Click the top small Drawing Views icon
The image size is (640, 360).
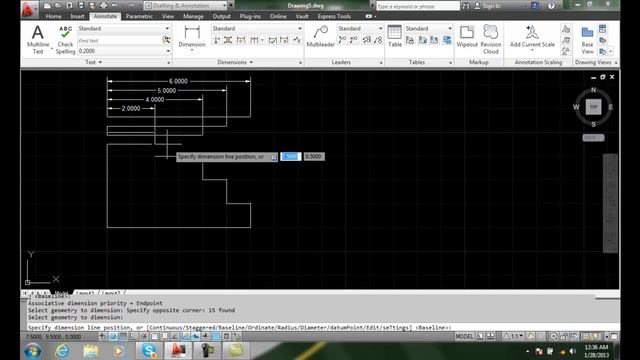click(602, 29)
